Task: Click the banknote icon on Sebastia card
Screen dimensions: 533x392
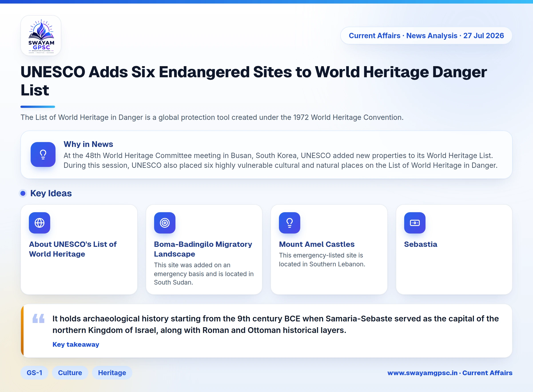Action: coord(415,223)
